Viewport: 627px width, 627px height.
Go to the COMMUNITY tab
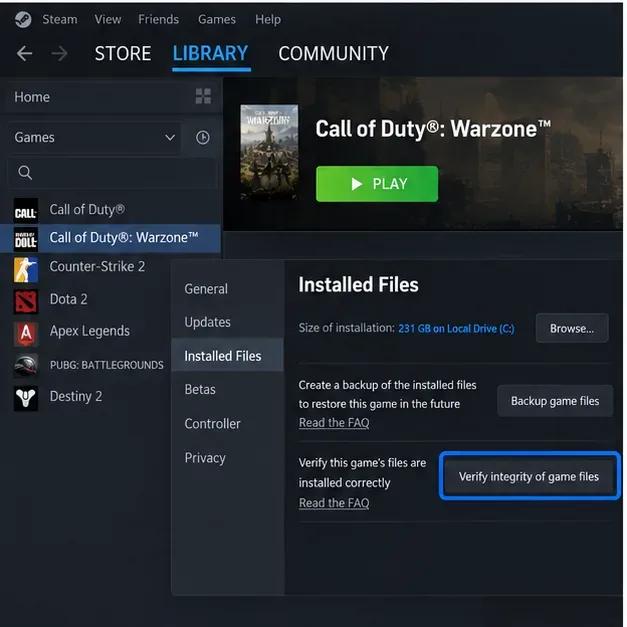coord(333,54)
